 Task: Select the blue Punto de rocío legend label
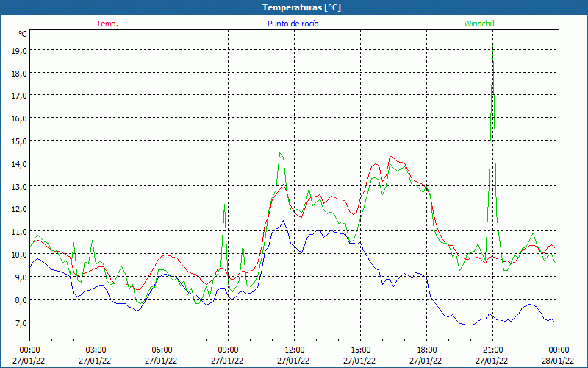pos(293,24)
